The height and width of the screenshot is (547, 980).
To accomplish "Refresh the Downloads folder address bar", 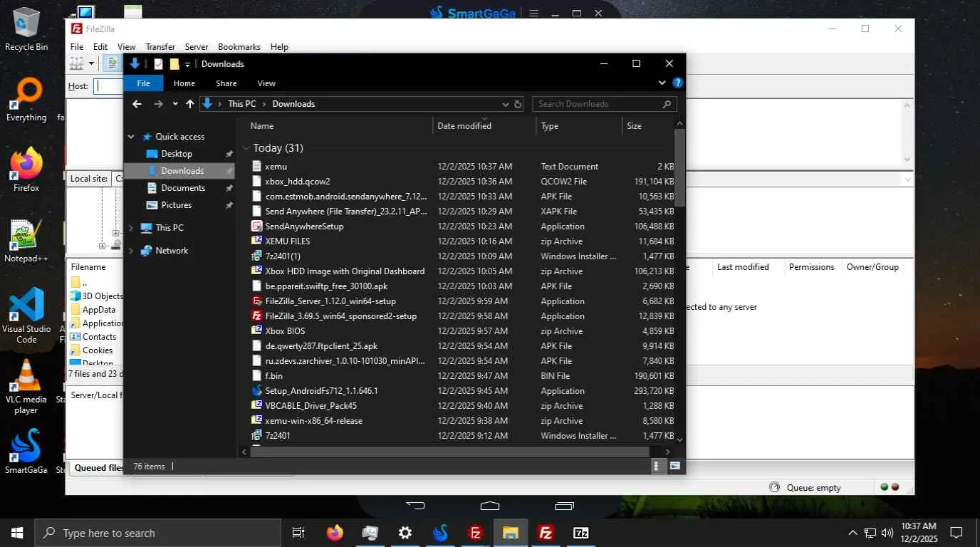I will coord(518,104).
